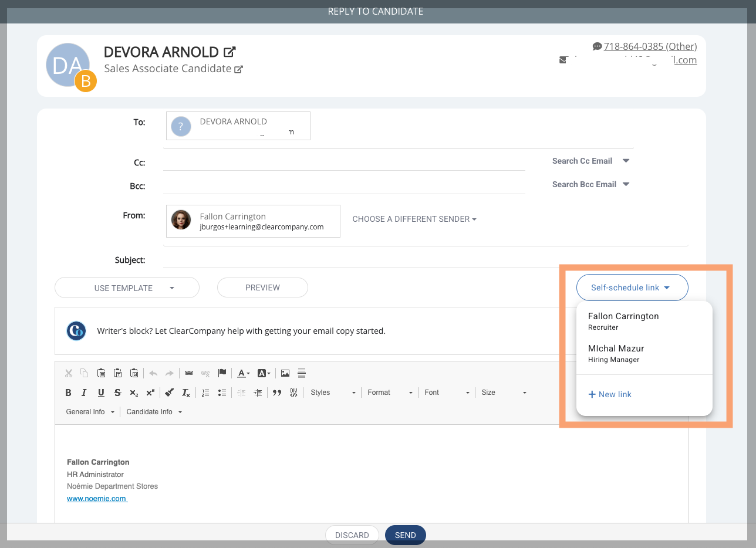Click the Paste clipboard icon
Image resolution: width=756 pixels, height=548 pixels.
pyautogui.click(x=101, y=373)
